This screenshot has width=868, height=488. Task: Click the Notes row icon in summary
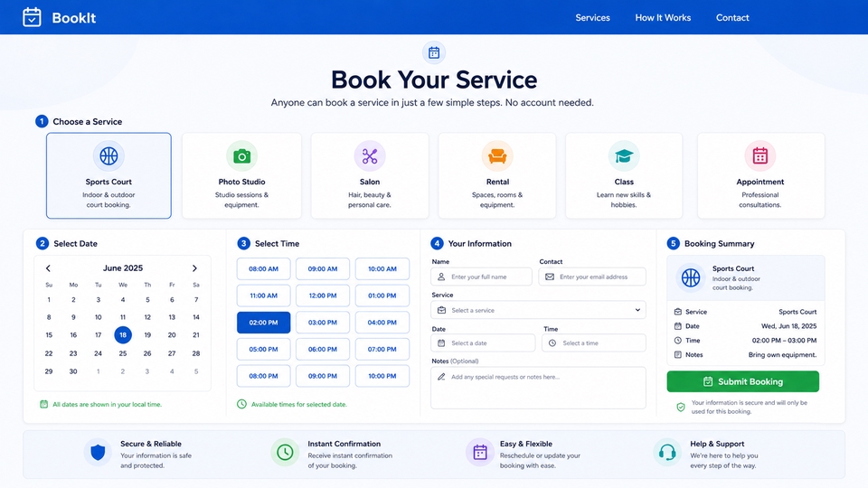tap(677, 354)
